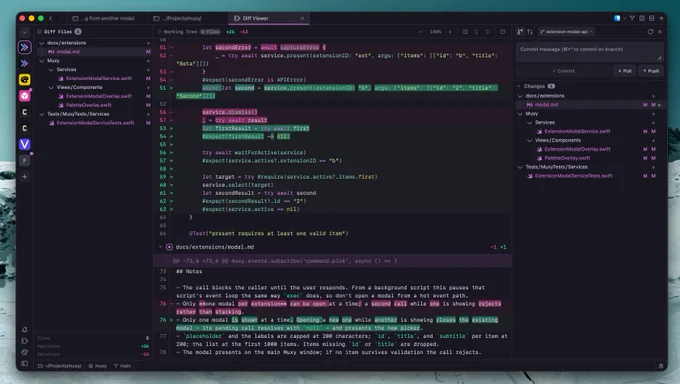The image size is (680, 384).
Task: Open a new tab with top-right plus
Action: coord(661,18)
